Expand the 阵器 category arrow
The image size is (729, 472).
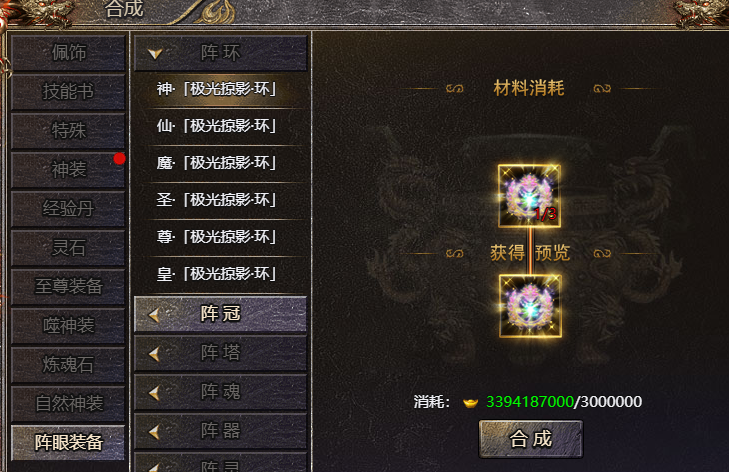tap(154, 432)
